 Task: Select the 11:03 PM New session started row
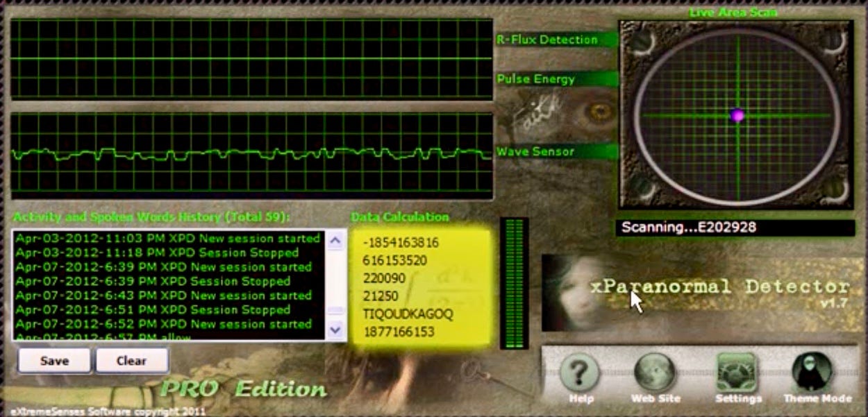[x=168, y=238]
